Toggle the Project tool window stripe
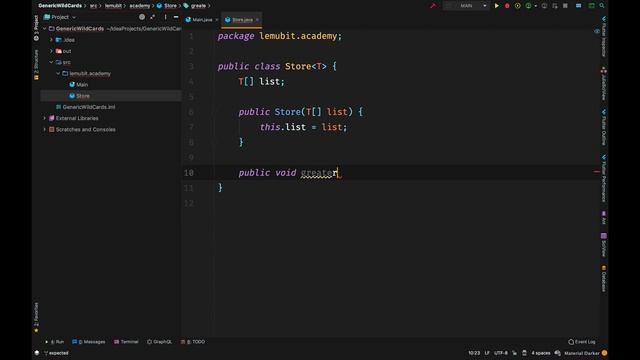Viewport: 640px width, 360px height. pos(36,28)
